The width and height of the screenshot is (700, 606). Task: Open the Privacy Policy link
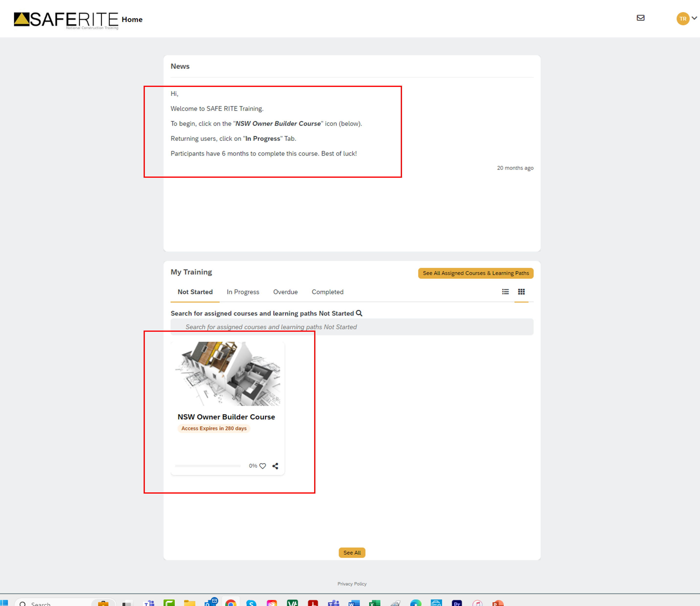pos(352,584)
